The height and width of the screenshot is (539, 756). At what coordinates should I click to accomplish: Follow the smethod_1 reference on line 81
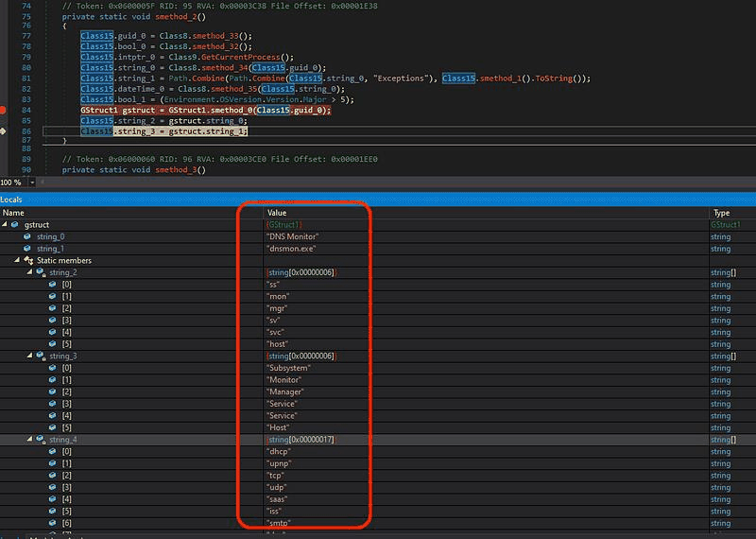(x=502, y=78)
